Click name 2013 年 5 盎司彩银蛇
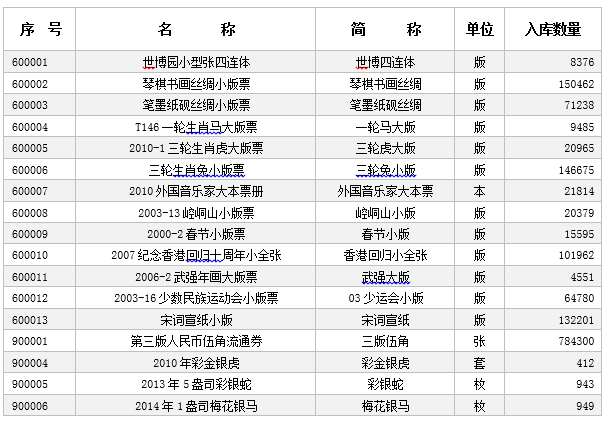 (196, 384)
